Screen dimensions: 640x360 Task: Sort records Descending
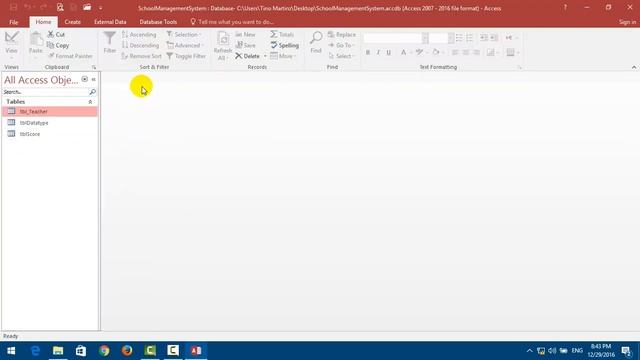coord(140,45)
